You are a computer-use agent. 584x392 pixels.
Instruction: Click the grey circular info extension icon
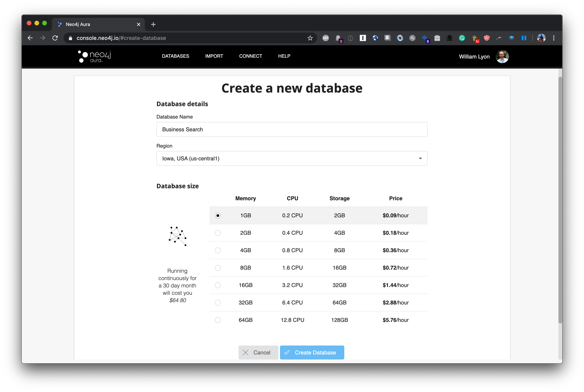(x=350, y=38)
